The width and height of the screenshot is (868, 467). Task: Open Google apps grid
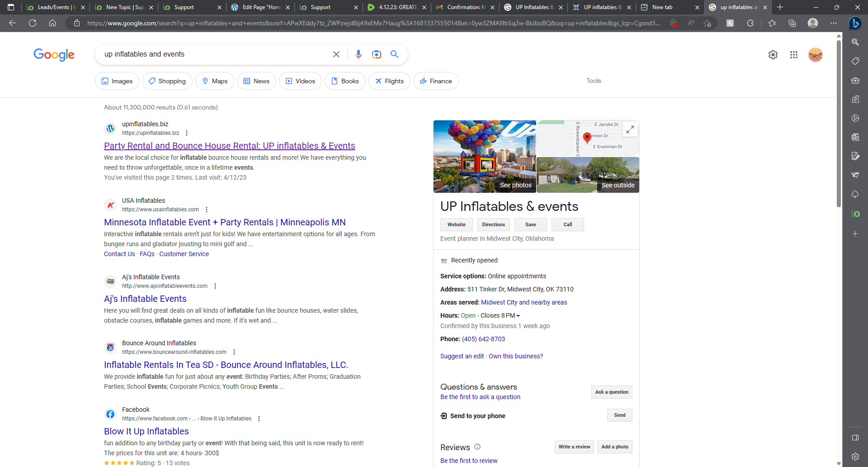click(794, 55)
